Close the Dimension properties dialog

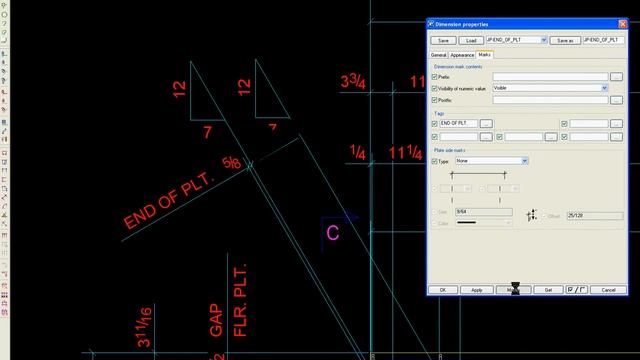tap(622, 24)
